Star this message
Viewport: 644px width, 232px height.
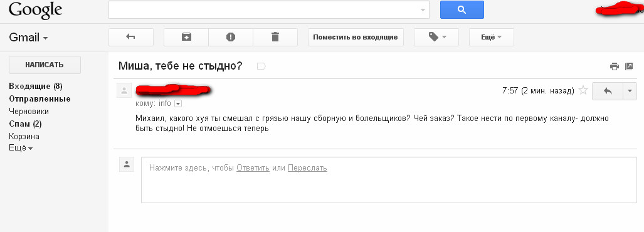point(583,91)
